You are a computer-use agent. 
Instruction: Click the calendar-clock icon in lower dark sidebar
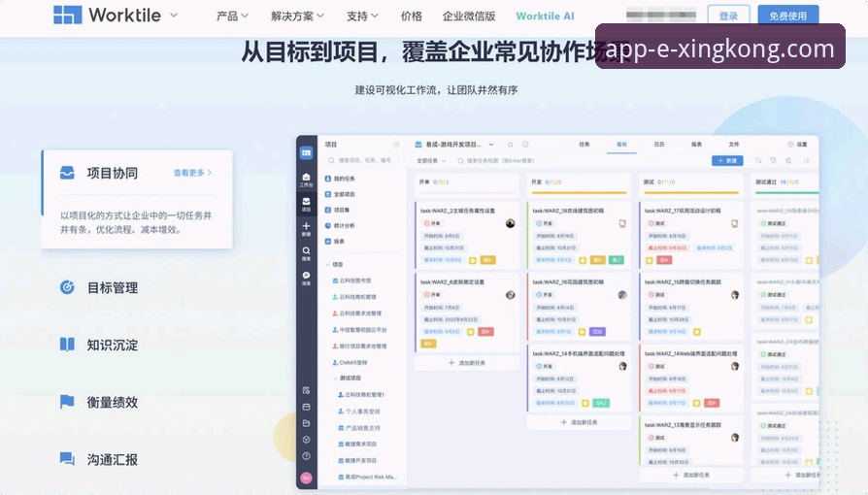tap(306, 390)
